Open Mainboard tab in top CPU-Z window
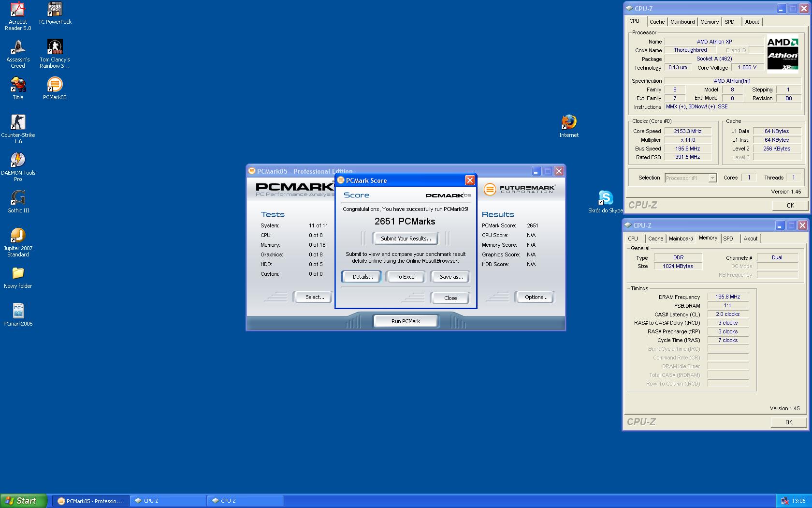This screenshot has width=812, height=508. click(x=682, y=22)
